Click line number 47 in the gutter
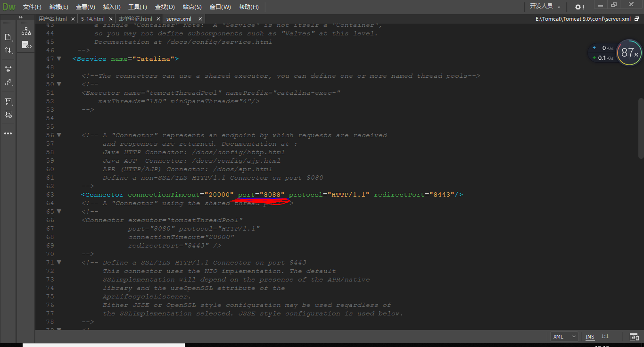The width and height of the screenshot is (644, 347). (x=50, y=59)
